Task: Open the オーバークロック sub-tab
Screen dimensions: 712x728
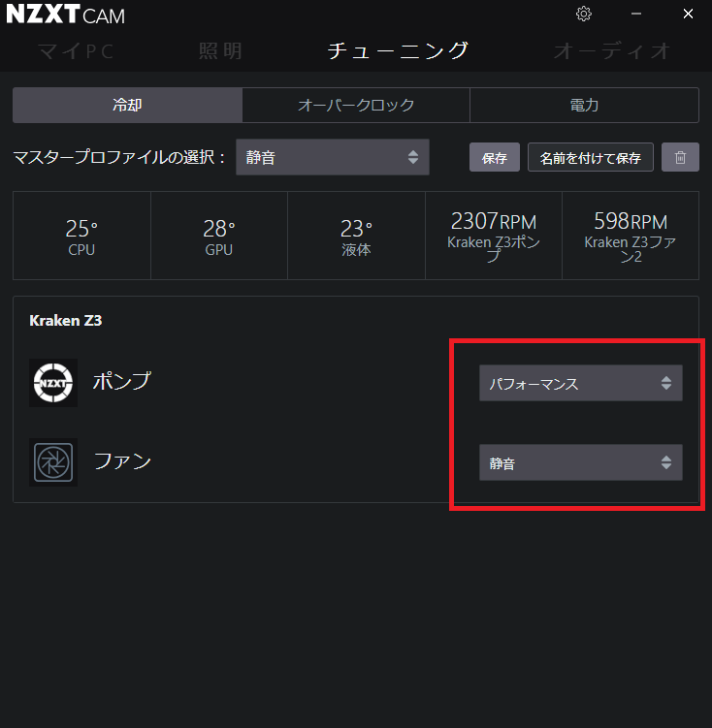Action: click(x=356, y=106)
